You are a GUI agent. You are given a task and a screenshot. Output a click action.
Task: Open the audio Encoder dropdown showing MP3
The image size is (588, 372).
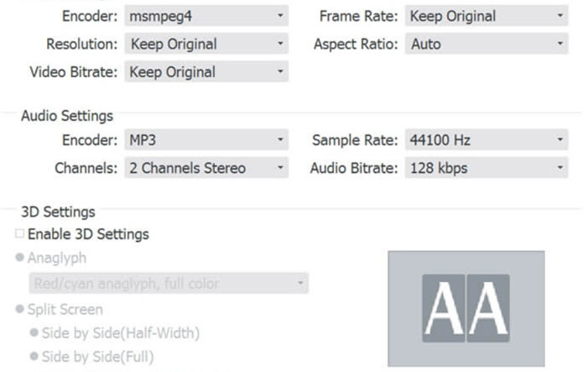206,140
